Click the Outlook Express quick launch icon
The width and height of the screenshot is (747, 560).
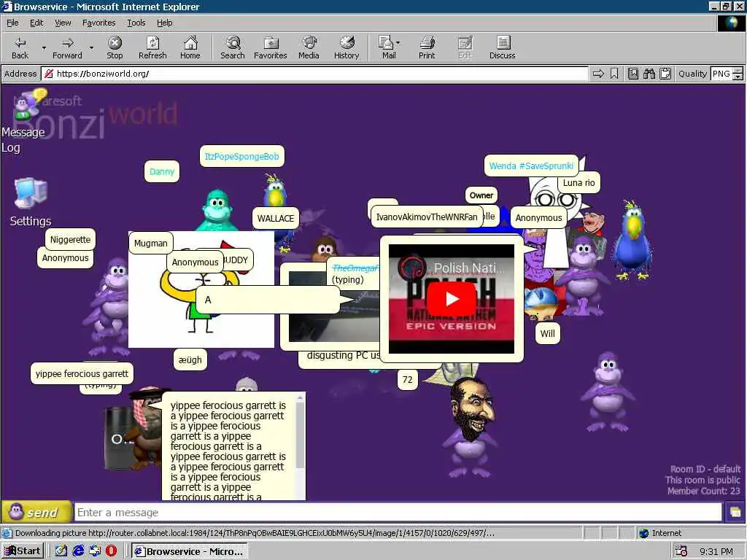click(95, 551)
